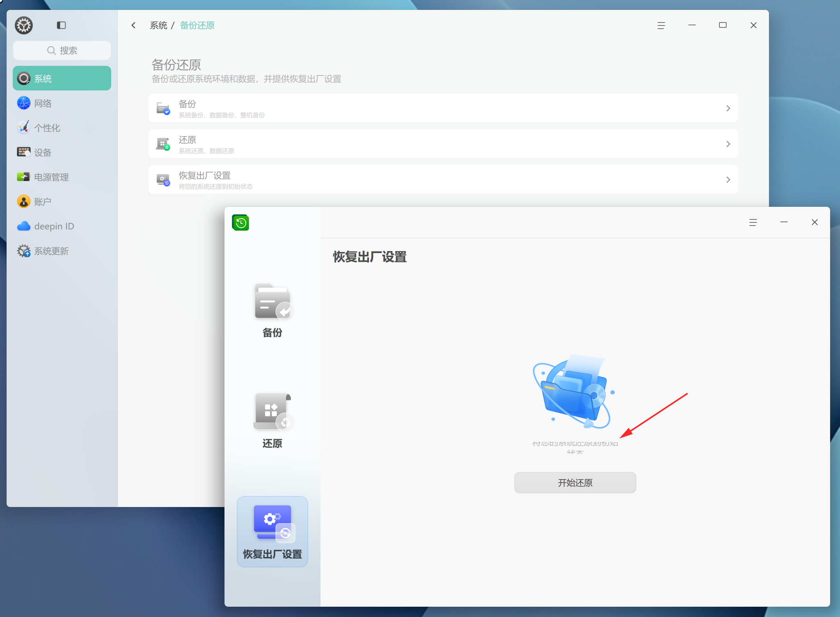The width and height of the screenshot is (840, 617).
Task: Expand the 还原 row chevron
Action: pyautogui.click(x=728, y=144)
